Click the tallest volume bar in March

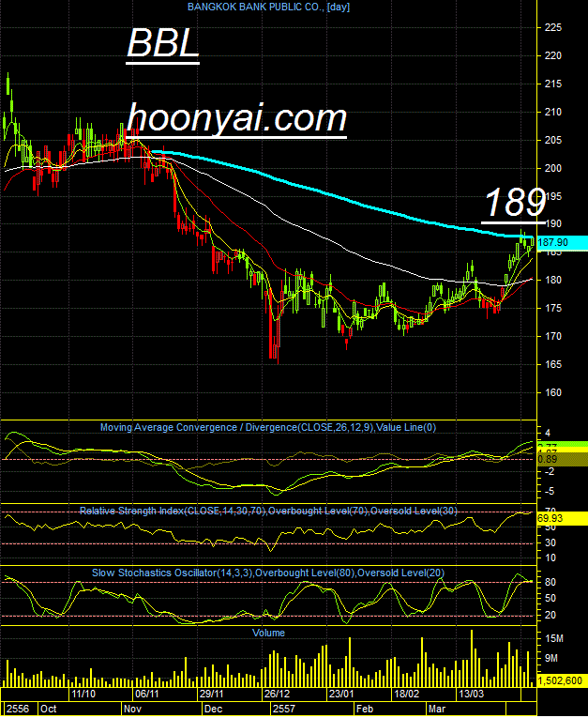tap(472, 659)
